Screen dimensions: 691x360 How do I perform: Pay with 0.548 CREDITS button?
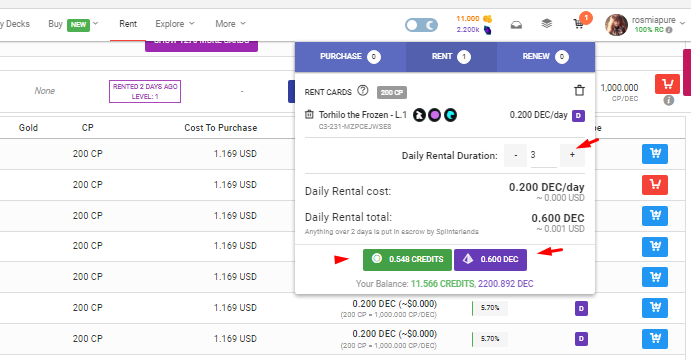(x=407, y=260)
